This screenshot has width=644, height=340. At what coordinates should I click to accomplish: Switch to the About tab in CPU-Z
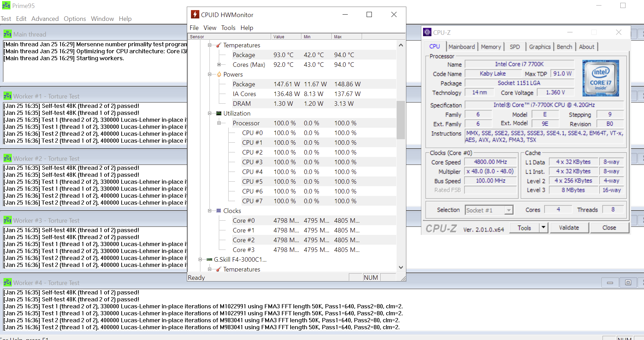pyautogui.click(x=587, y=47)
